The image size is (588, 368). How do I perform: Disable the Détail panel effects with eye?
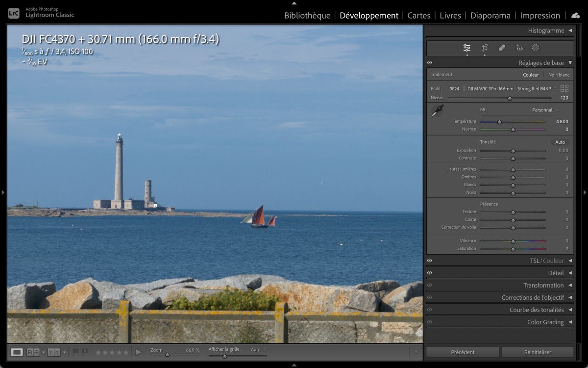[x=430, y=273]
